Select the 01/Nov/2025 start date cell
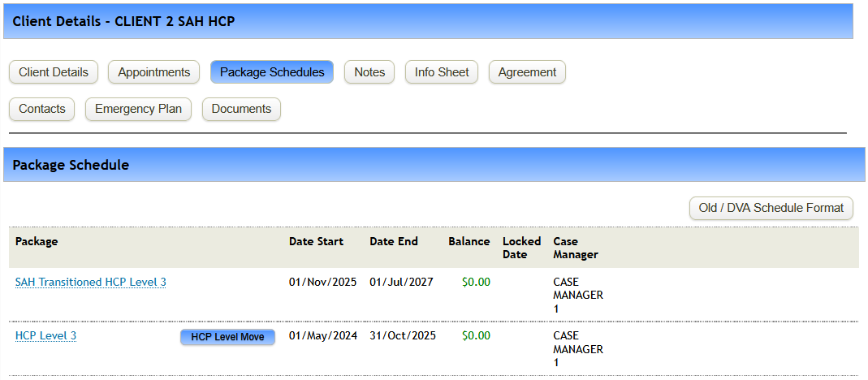This screenshot has width=868, height=380. click(322, 282)
